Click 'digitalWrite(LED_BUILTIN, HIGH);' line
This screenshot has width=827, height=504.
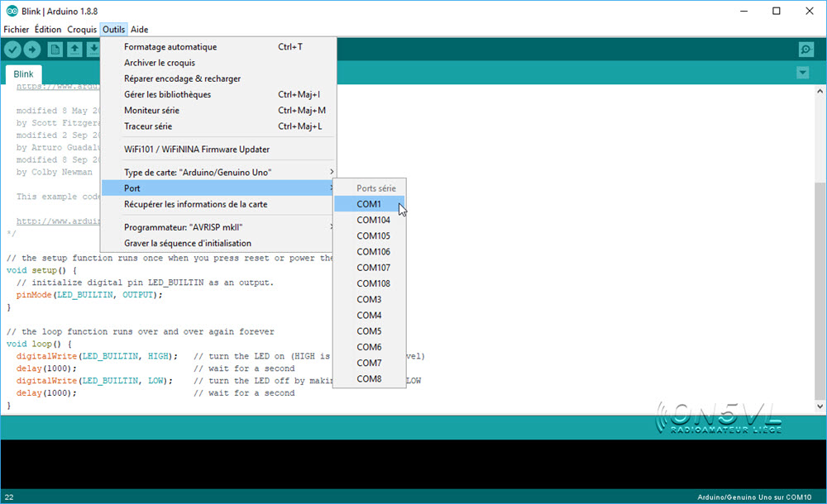click(x=97, y=356)
